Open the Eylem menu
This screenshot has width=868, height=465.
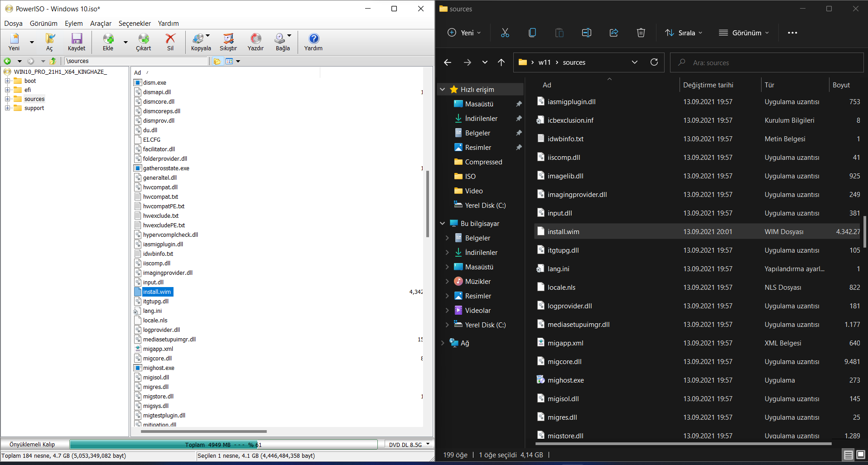74,24
